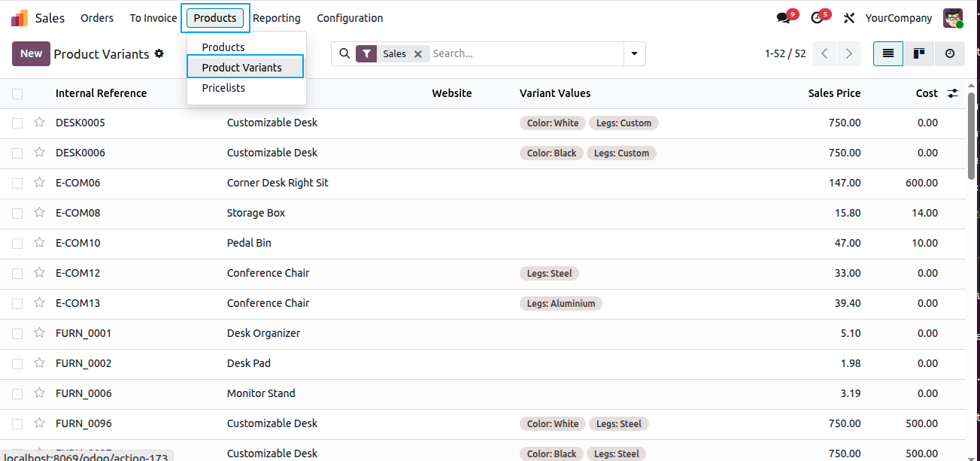980x461 pixels.
Task: Tick the select-all header checkbox
Action: [x=17, y=94]
